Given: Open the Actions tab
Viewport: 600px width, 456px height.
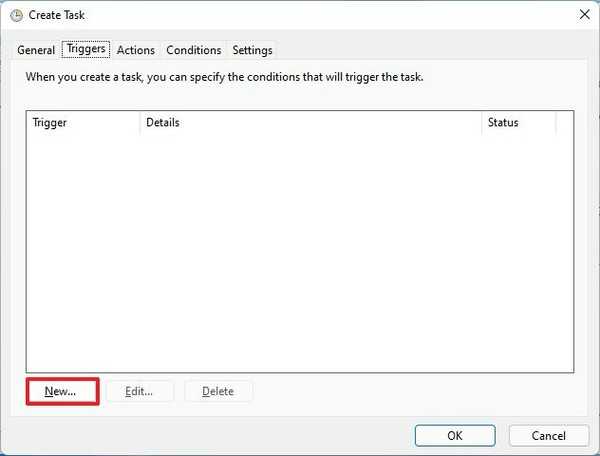Looking at the screenshot, I should tap(136, 50).
